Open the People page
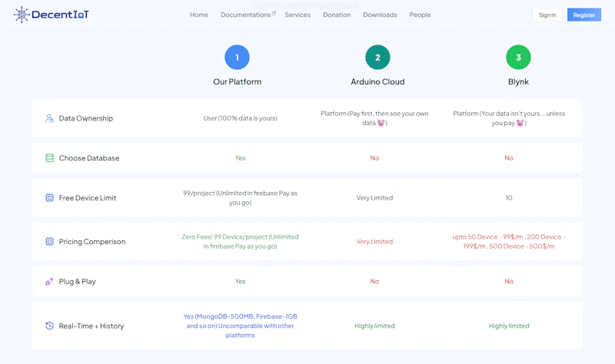The height and width of the screenshot is (364, 615). click(420, 15)
